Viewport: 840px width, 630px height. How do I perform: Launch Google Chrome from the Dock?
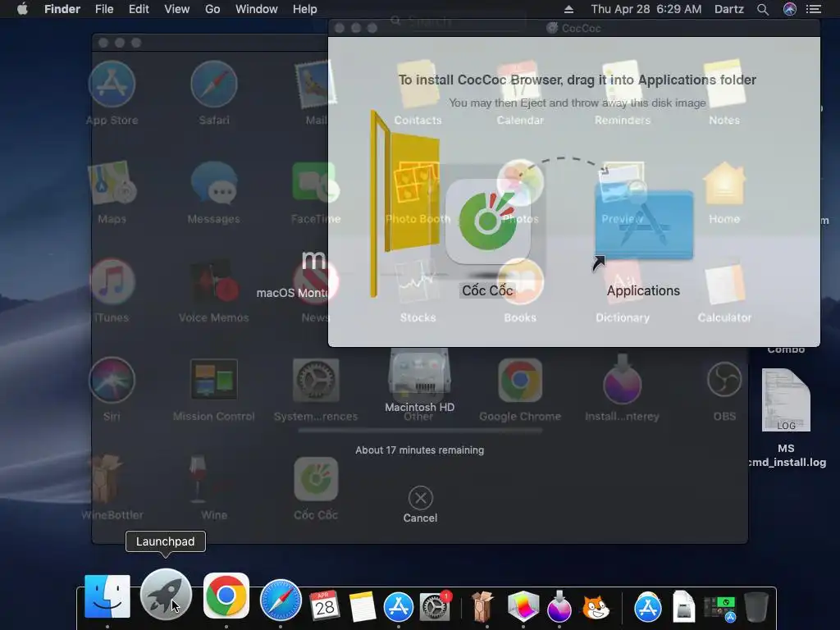[226, 596]
